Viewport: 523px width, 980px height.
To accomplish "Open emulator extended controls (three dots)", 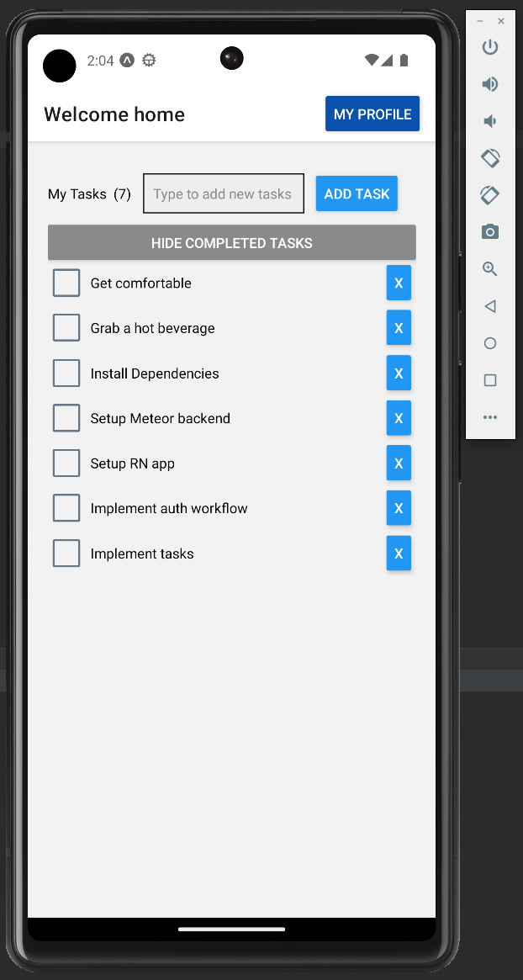I will [490, 417].
